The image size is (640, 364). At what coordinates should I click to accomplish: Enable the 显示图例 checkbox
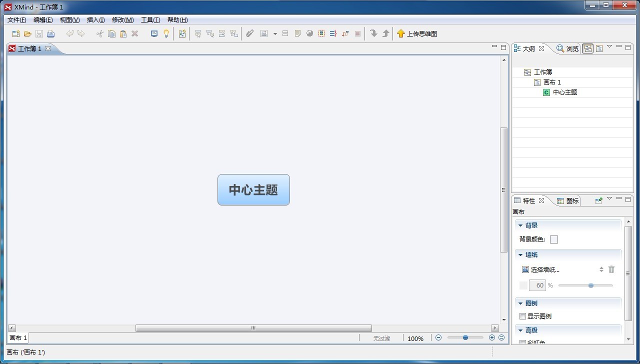(x=523, y=316)
